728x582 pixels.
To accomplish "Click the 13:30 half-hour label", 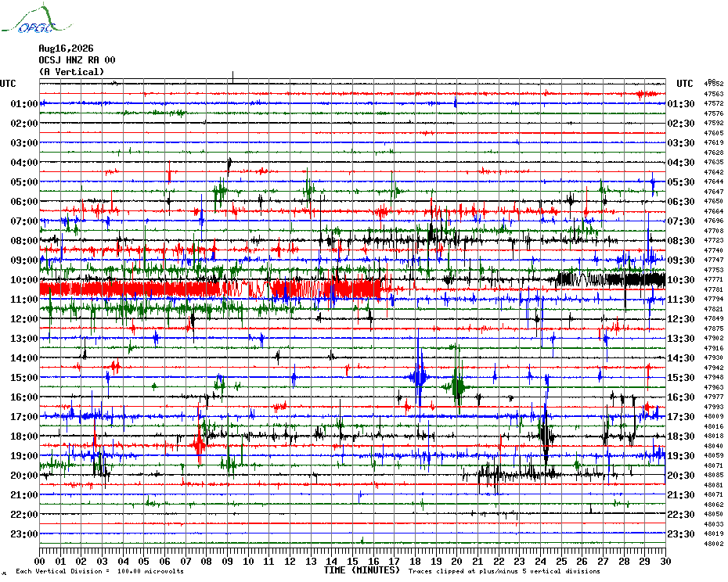I will click(x=681, y=339).
